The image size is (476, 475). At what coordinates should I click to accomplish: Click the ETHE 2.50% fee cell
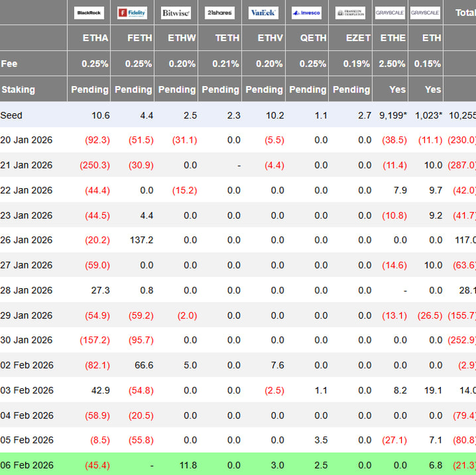391,64
